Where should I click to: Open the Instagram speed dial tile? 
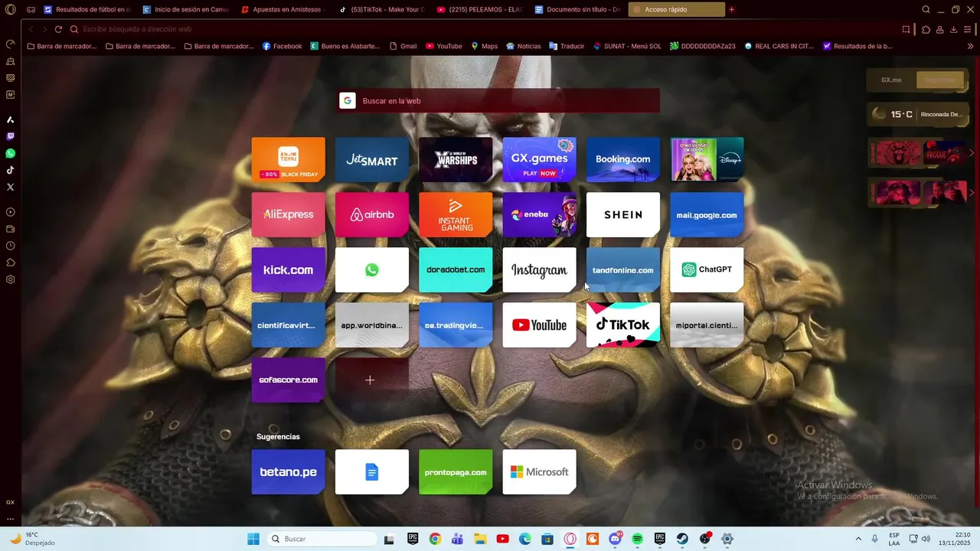point(539,270)
